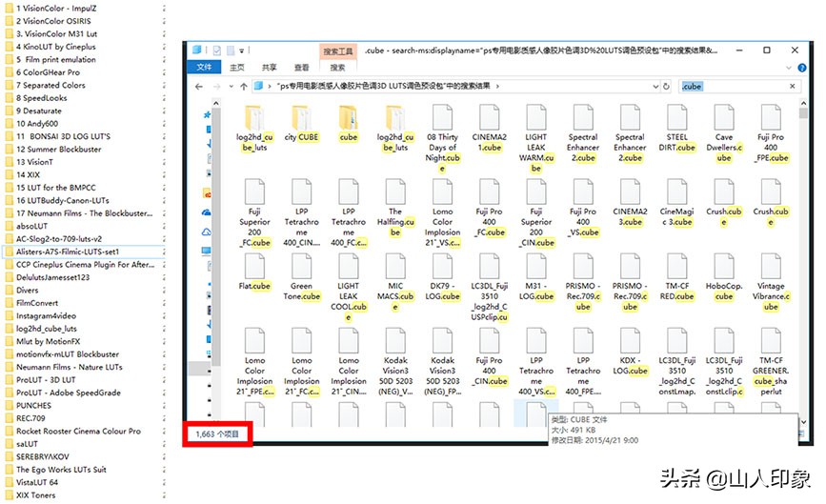The height and width of the screenshot is (504, 826).
Task: Select the KDX - LOG.cube file
Action: point(630,352)
